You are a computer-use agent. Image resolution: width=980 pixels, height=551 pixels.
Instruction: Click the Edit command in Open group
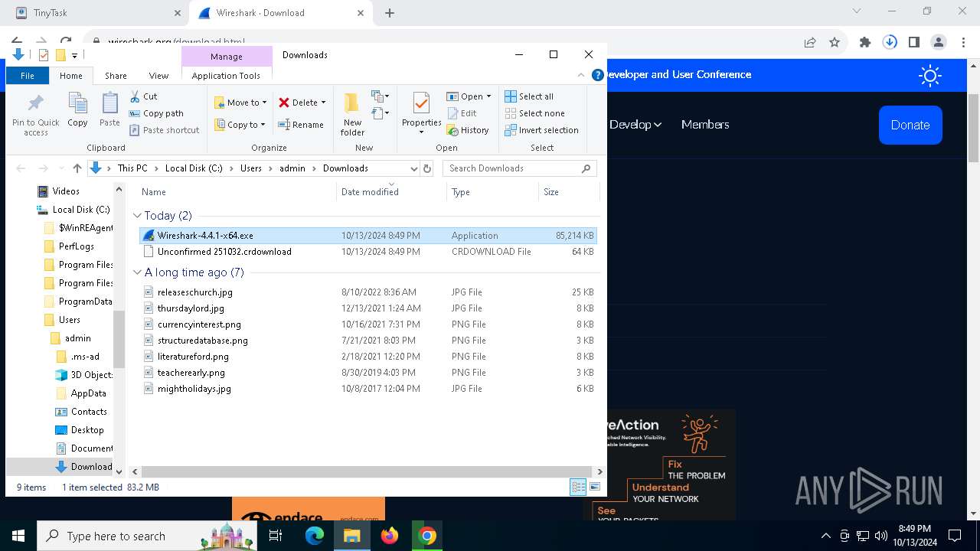pyautogui.click(x=461, y=113)
